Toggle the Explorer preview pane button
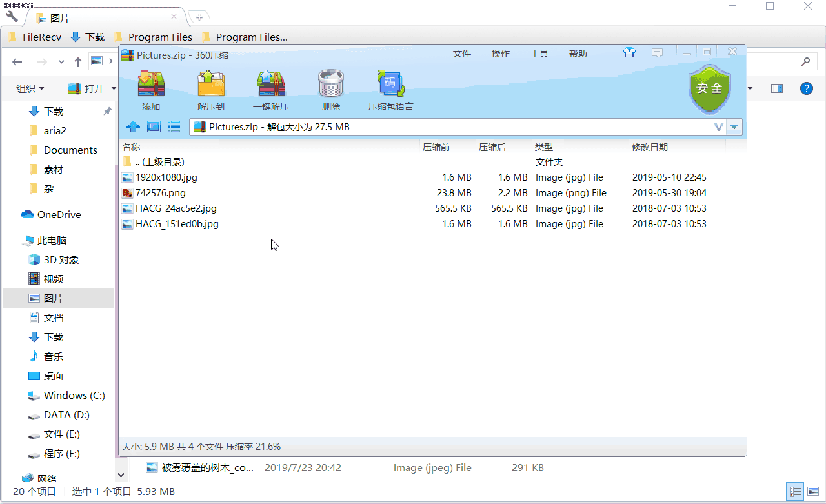This screenshot has width=826, height=504. 777,88
